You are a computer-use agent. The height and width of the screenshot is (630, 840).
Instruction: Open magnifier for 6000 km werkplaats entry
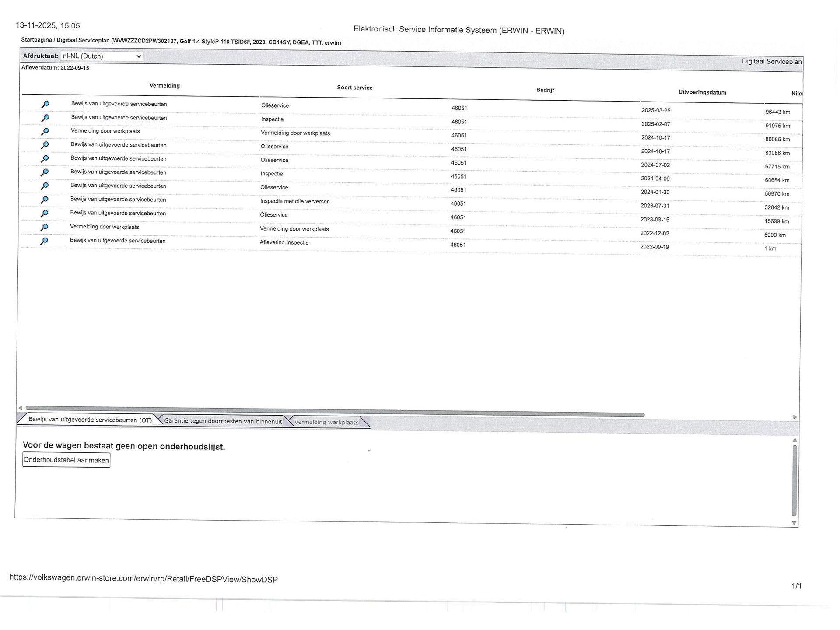pos(44,227)
